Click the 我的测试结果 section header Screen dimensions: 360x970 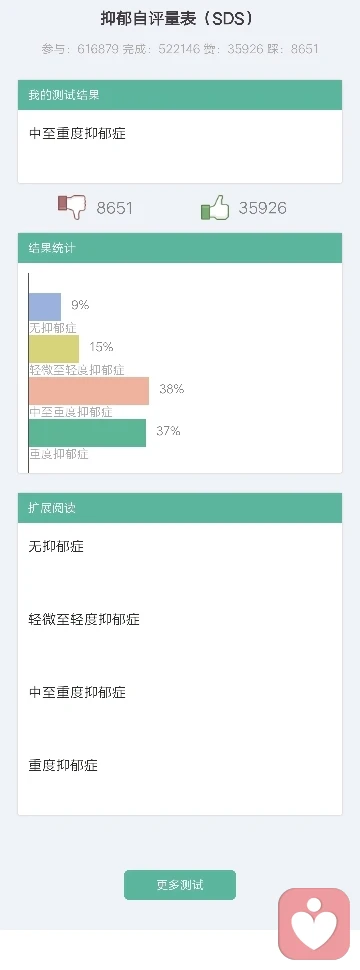point(180,95)
